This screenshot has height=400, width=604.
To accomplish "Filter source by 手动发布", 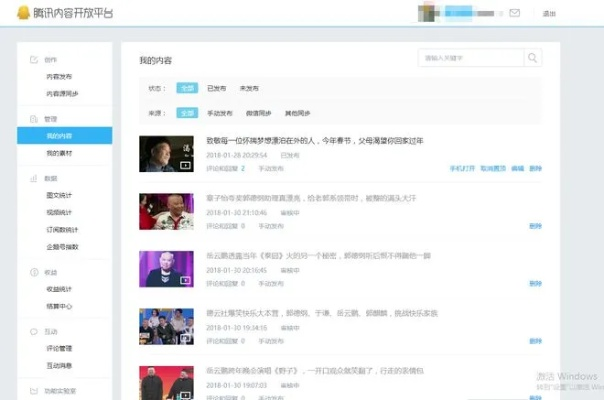I will 220,113.
